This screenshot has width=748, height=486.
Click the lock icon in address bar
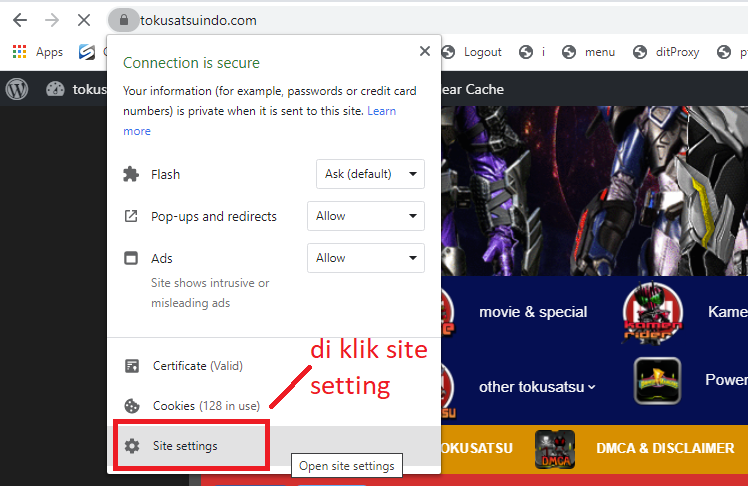coord(123,20)
